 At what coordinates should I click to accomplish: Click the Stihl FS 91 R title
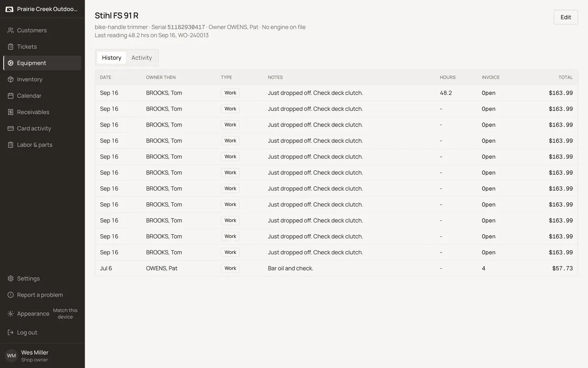[x=117, y=16]
